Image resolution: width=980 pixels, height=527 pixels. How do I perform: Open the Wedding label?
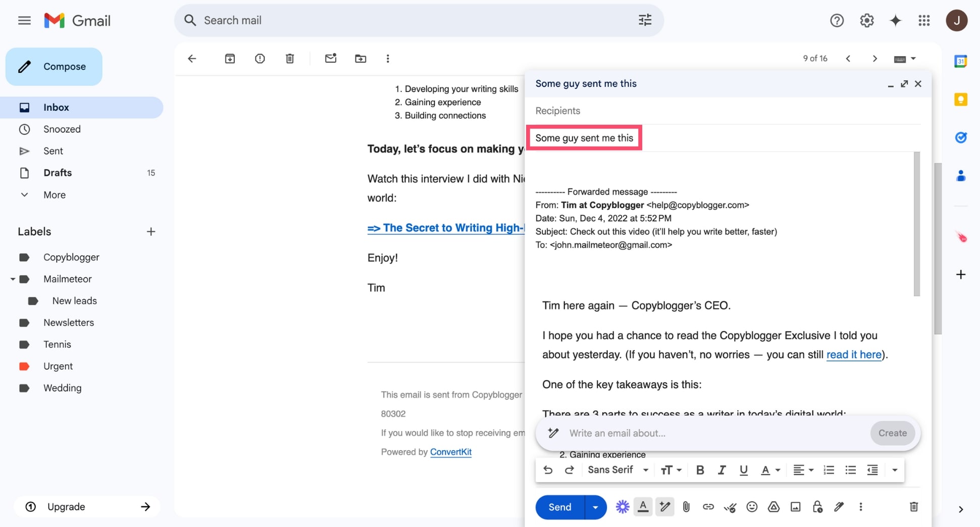click(x=62, y=388)
